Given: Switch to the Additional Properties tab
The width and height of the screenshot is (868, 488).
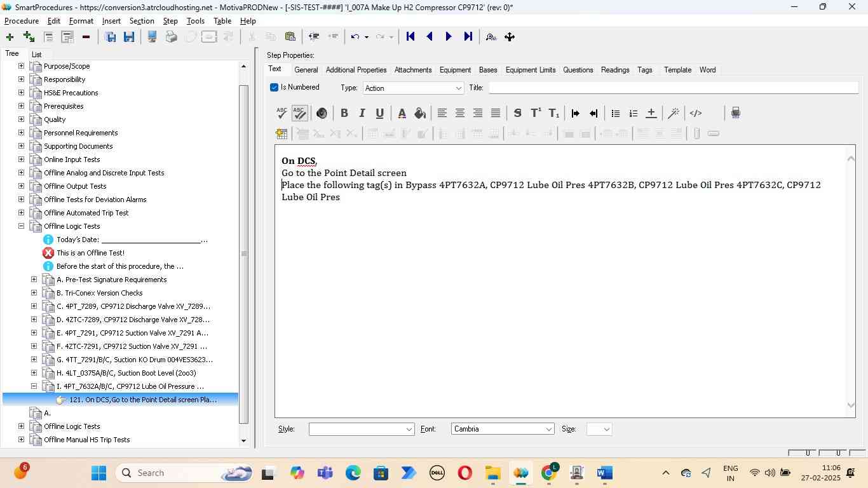Looking at the screenshot, I should pos(356,70).
